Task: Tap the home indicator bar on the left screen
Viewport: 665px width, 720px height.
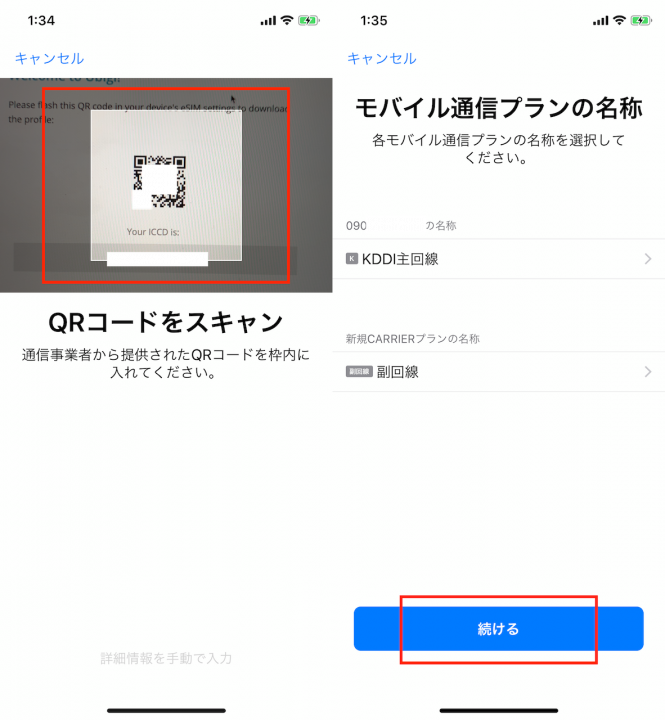Action: coord(166,710)
